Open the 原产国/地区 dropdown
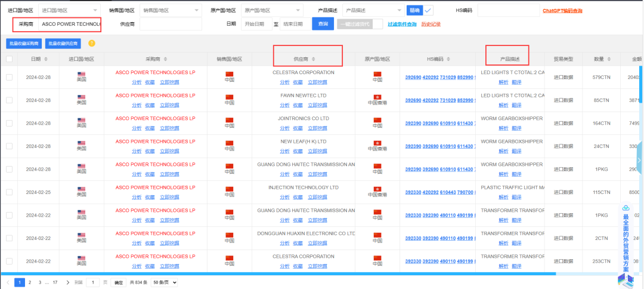 coord(273,10)
